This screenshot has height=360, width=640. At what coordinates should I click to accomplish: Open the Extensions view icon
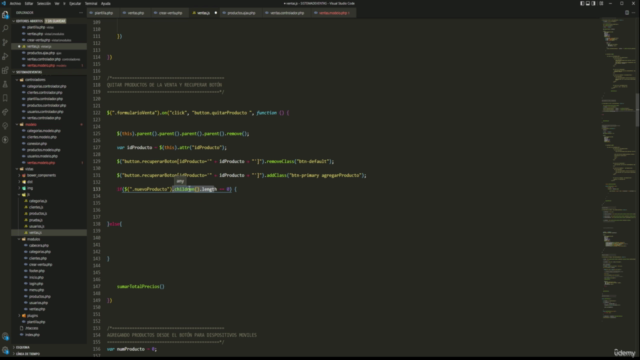(x=5, y=70)
